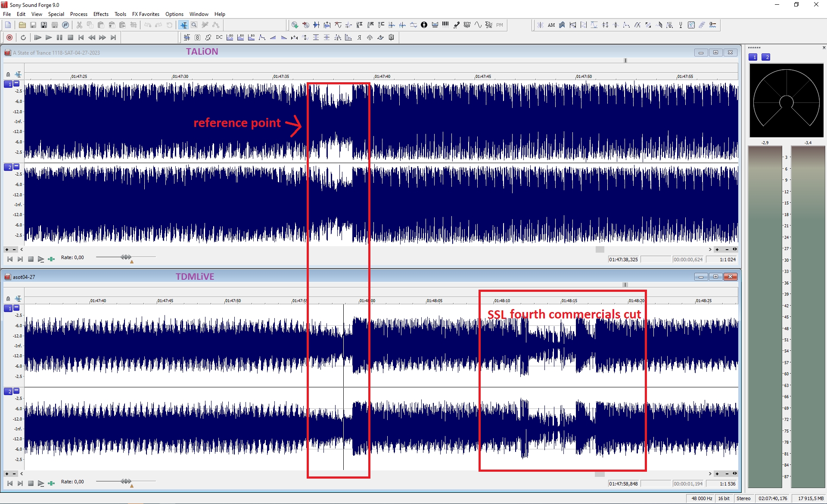Viewport: 827px width, 504px height.
Task: Click Go to End in main transport
Action: point(113,37)
